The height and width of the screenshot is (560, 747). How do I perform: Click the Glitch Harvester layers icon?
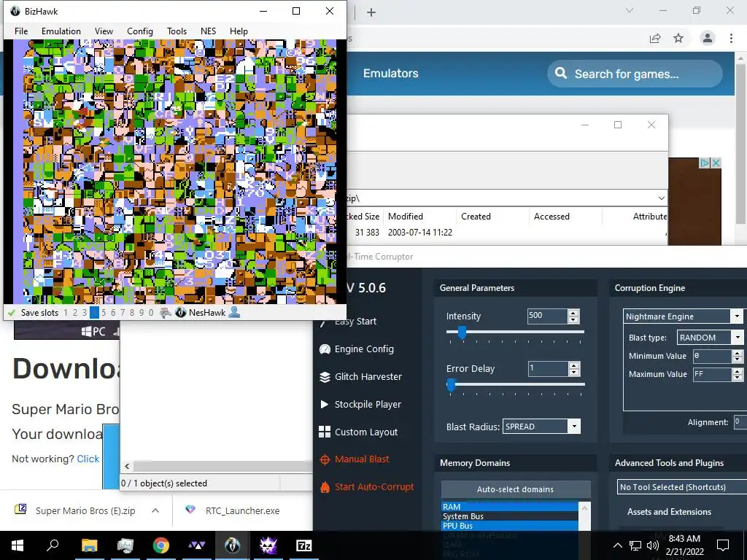[x=325, y=377]
